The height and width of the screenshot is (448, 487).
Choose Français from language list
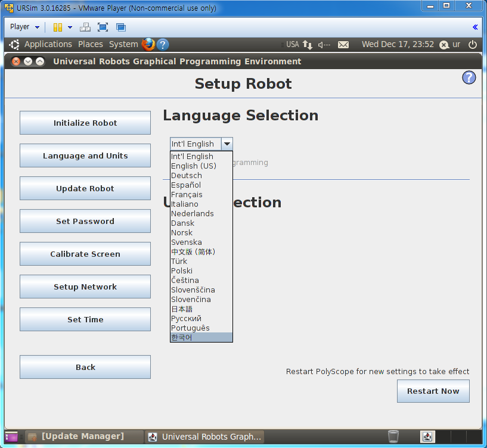pos(201,195)
